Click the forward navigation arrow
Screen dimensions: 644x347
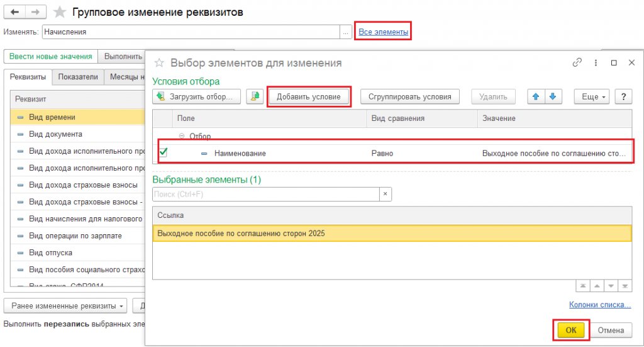tap(35, 13)
